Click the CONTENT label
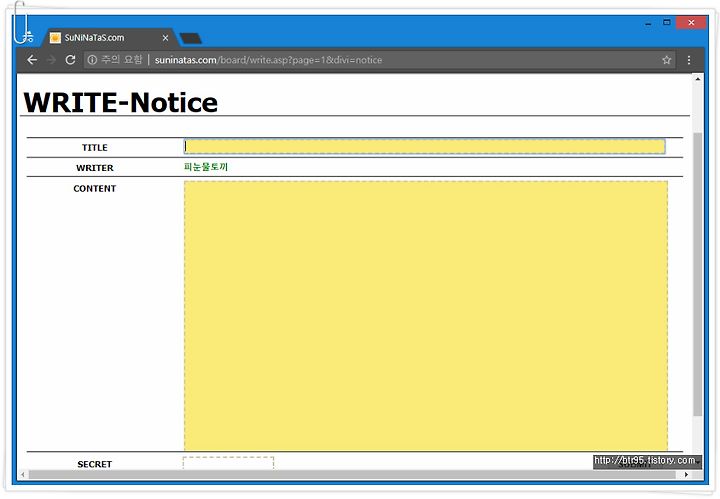This screenshot has width=720, height=499. 95,188
